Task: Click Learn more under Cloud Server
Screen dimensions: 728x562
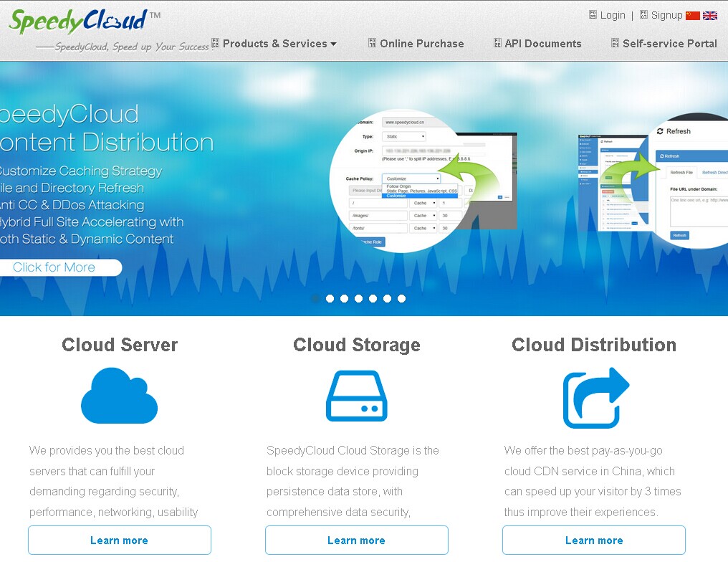Action: 120,540
